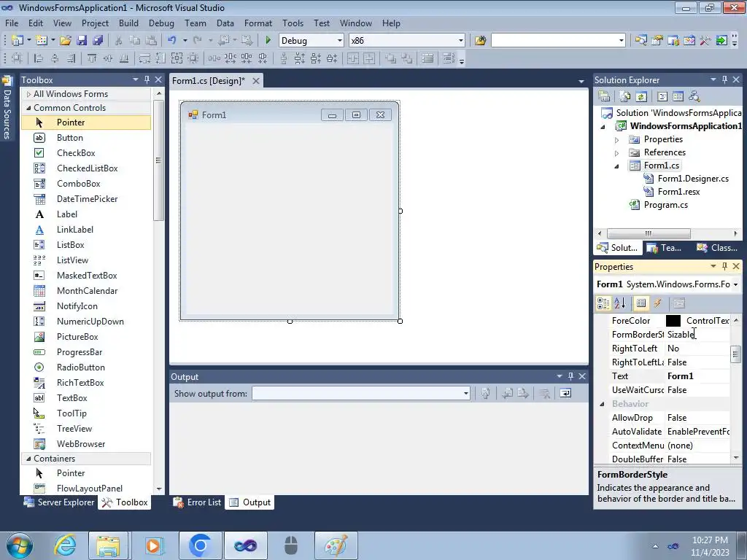Image resolution: width=747 pixels, height=560 pixels.
Task: Click the AllowDrop property False value
Action: (697, 418)
